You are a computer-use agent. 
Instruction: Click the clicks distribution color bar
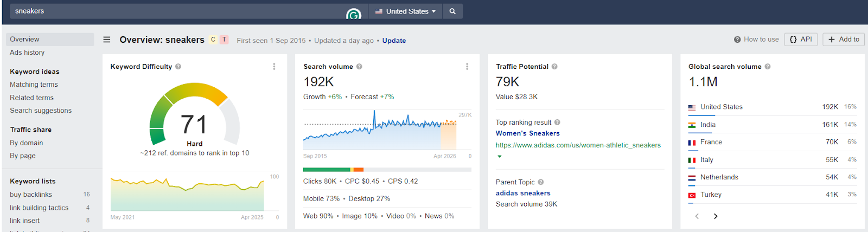pyautogui.click(x=387, y=170)
